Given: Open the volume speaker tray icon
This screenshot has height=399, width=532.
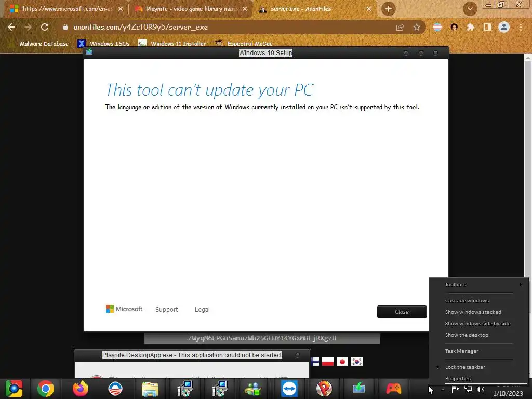Looking at the screenshot, I should click(x=481, y=389).
